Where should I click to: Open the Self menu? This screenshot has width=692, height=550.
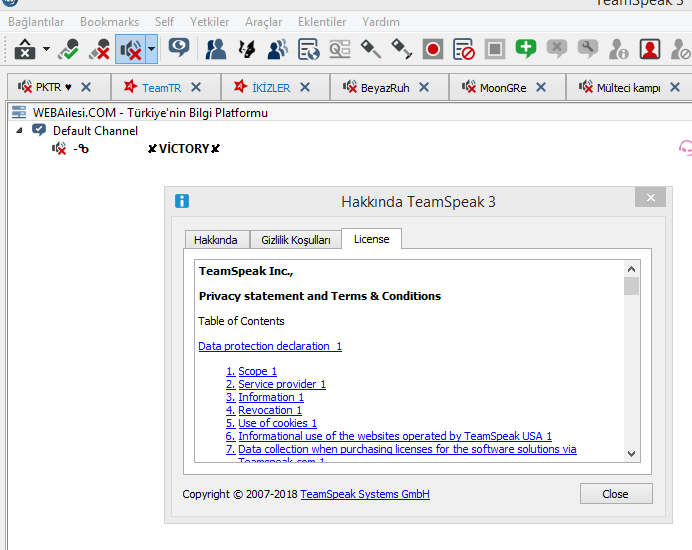[164, 22]
